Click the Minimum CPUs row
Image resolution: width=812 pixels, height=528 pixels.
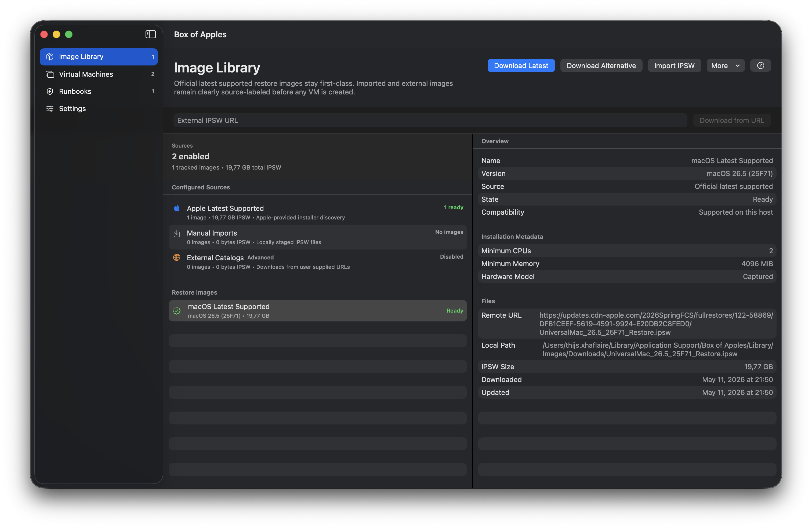coord(627,251)
